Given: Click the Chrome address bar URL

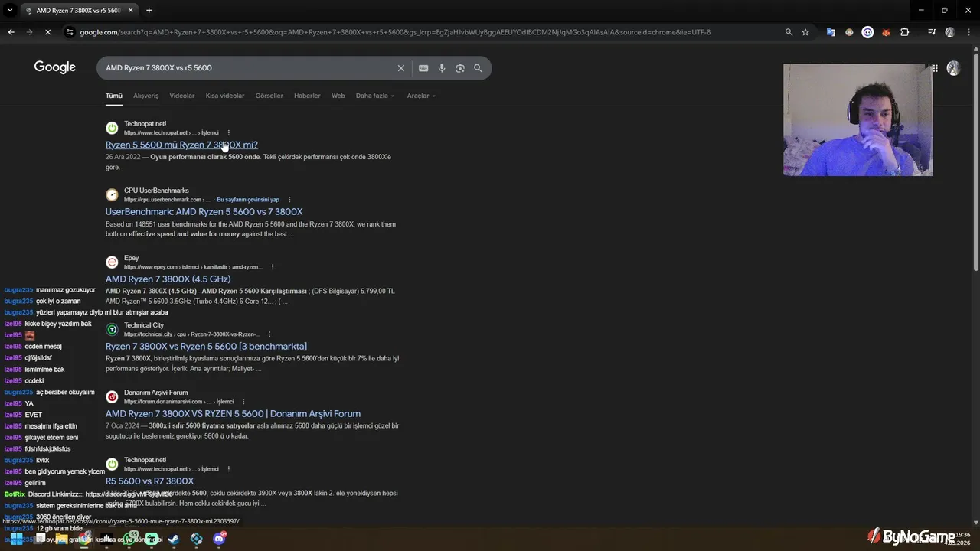Looking at the screenshot, I should point(395,32).
